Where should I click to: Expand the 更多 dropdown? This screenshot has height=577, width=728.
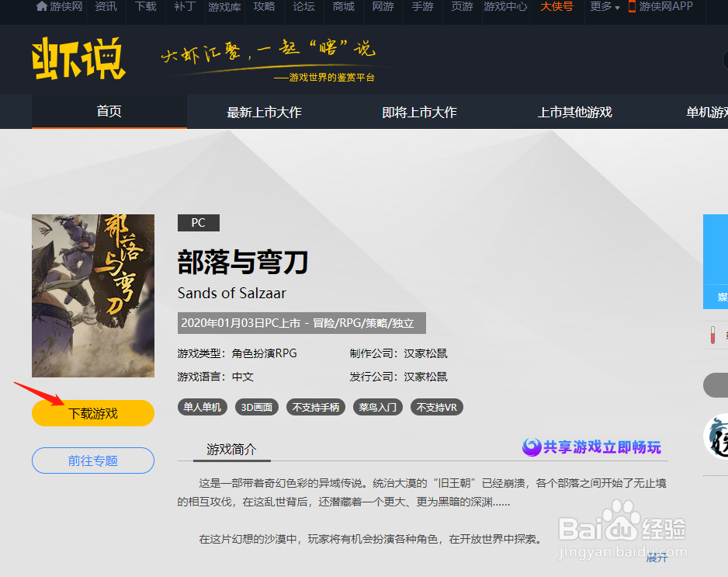point(605,6)
